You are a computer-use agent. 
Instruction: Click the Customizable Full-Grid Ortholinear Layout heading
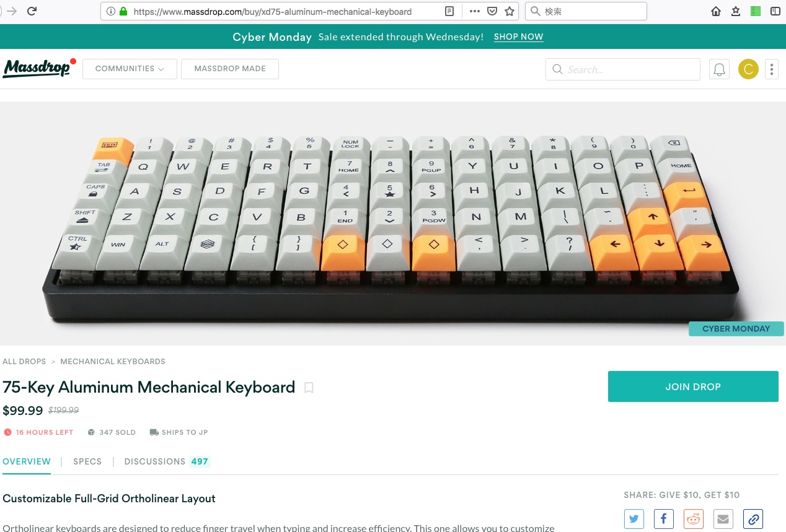pyautogui.click(x=109, y=499)
